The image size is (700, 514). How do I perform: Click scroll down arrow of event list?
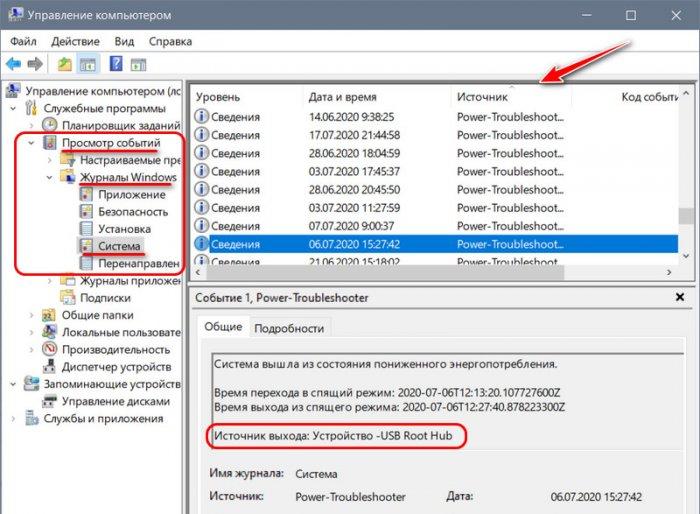point(686,256)
